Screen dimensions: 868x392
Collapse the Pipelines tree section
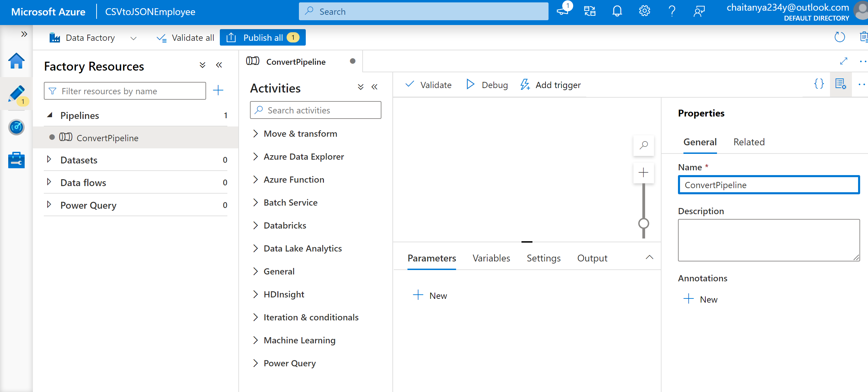pos(50,115)
